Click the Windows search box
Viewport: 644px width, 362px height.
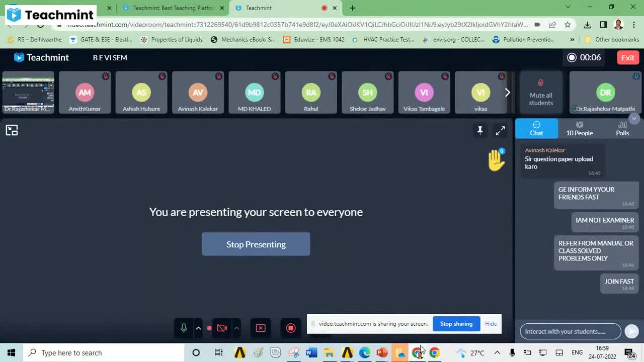click(103, 353)
